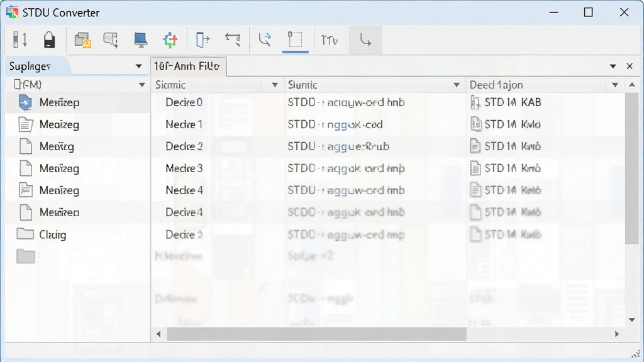This screenshot has width=644, height=362.
Task: Click the Deecl 1ajon column header
Action: coord(496,85)
